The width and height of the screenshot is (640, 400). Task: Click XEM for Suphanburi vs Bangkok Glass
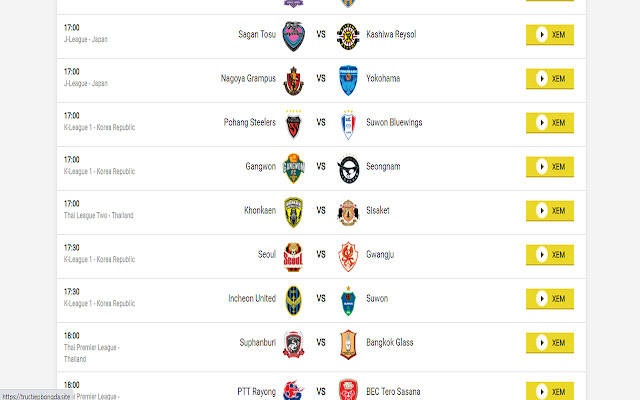[550, 343]
